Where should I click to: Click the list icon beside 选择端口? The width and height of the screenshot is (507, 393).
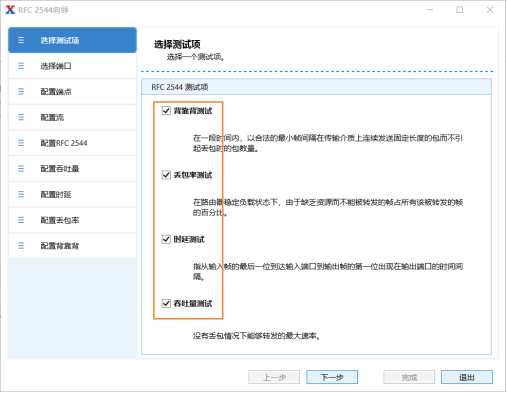click(x=21, y=66)
